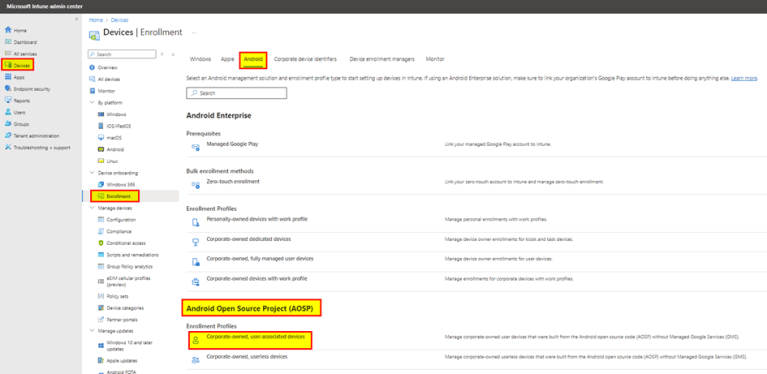This screenshot has height=374, width=767.
Task: Open the Corporate device identifiers tab
Action: coord(305,59)
